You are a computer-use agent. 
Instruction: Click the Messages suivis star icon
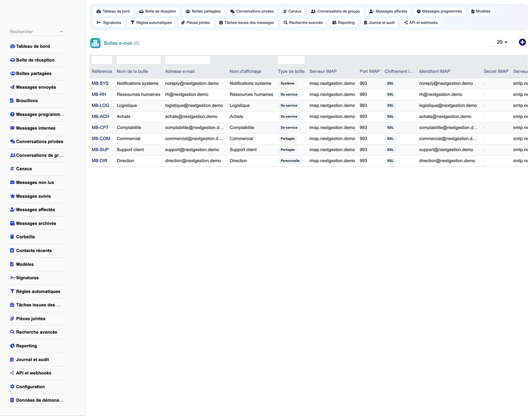tap(13, 196)
